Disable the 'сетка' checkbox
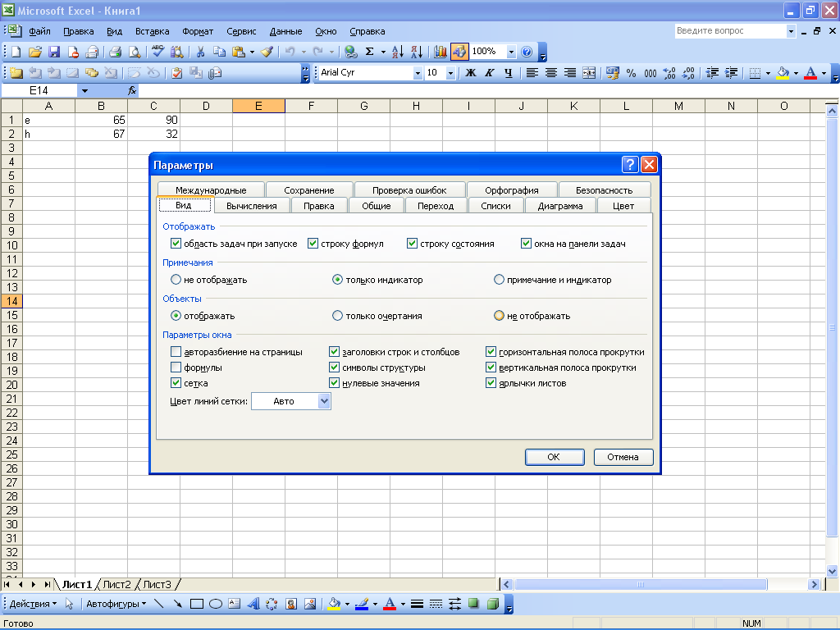The height and width of the screenshot is (630, 840). click(x=176, y=383)
